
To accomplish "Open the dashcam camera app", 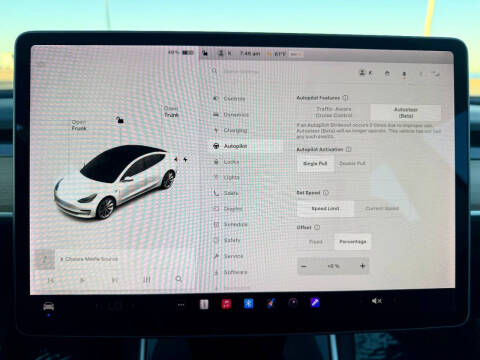I will tap(293, 303).
